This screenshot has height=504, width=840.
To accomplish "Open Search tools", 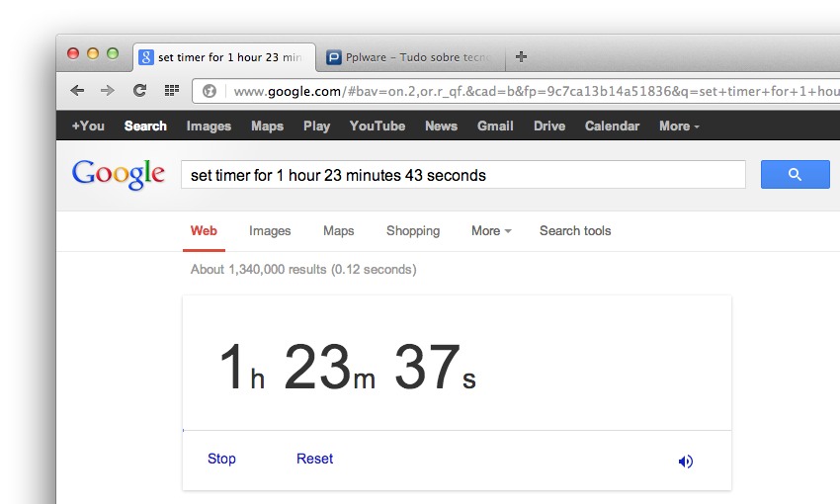I will (575, 231).
